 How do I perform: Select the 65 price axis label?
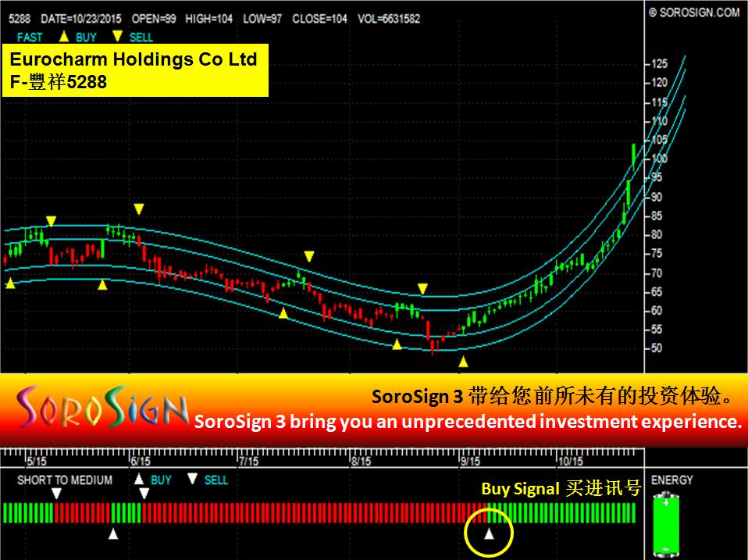coord(657,292)
